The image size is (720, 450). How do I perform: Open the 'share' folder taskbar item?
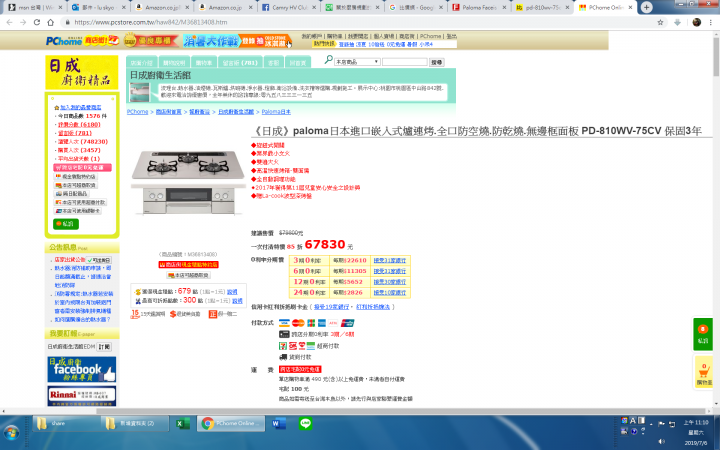(67, 423)
